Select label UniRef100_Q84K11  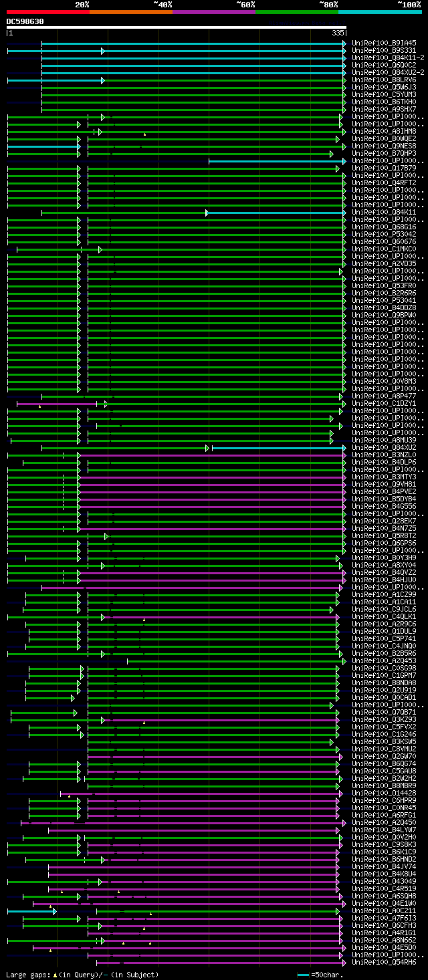[384, 212]
